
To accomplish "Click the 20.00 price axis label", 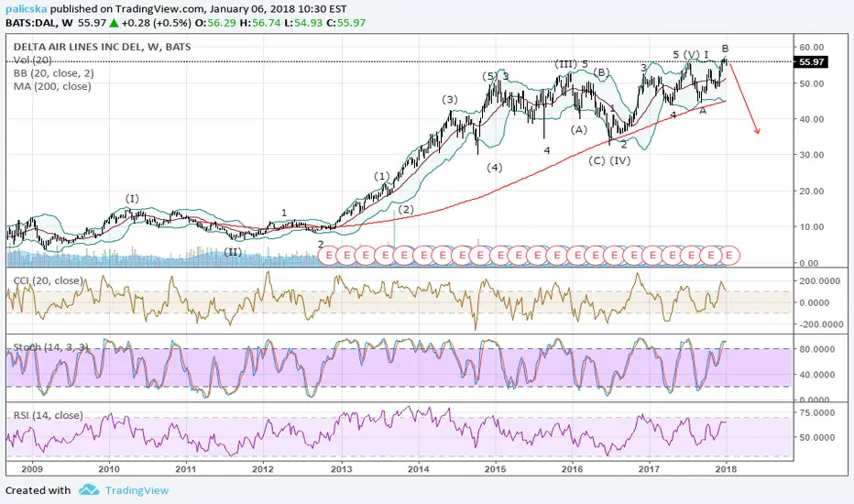I will (812, 192).
